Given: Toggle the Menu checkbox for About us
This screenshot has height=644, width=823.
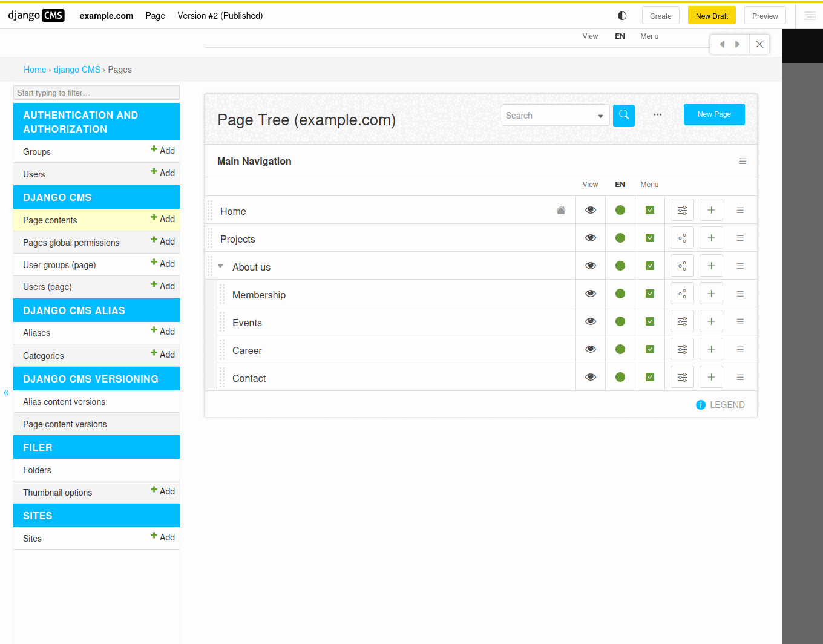Looking at the screenshot, I should [x=650, y=266].
